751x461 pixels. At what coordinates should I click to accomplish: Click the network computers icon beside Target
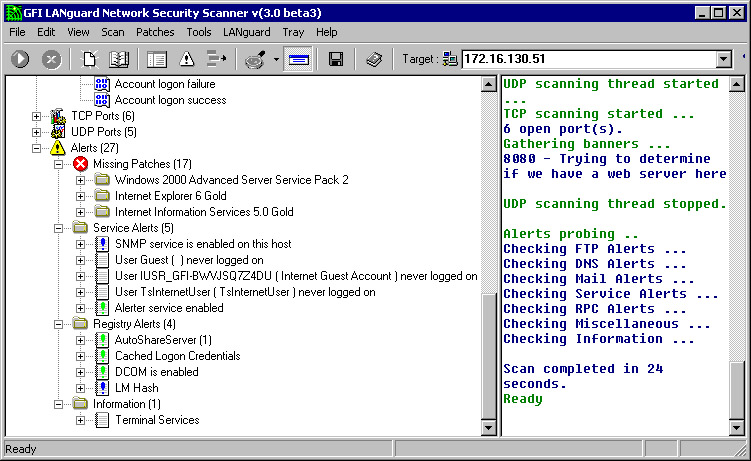(x=450, y=59)
